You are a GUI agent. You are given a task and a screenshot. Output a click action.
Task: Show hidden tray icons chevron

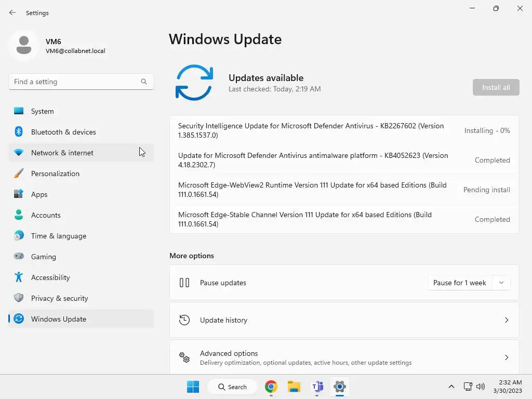click(x=451, y=387)
